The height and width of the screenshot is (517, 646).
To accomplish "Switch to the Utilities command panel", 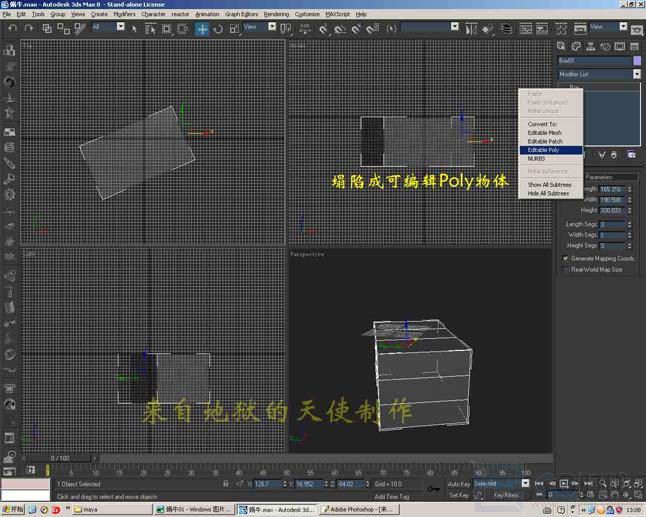I will click(634, 46).
